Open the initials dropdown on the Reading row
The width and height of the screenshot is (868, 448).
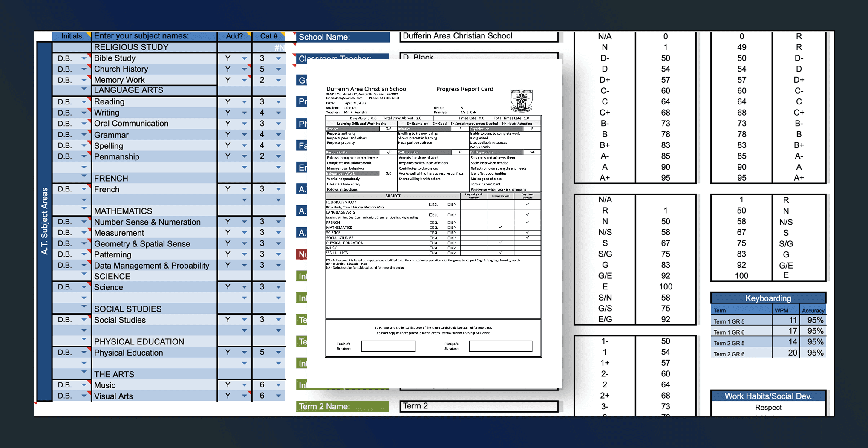(x=84, y=101)
